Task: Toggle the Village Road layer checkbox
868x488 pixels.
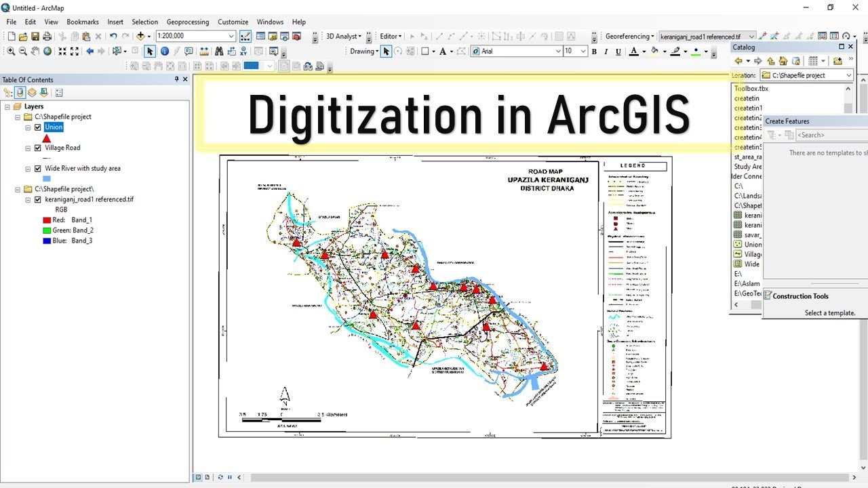Action: pos(38,148)
